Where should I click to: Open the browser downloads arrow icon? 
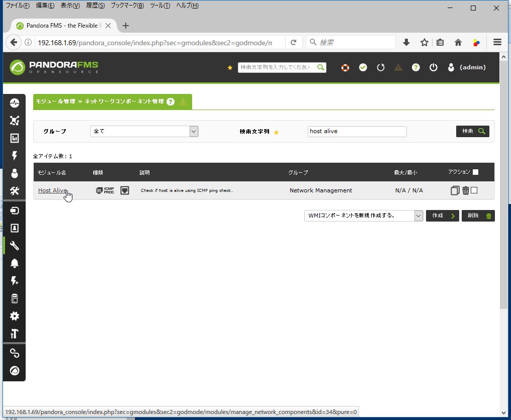click(x=406, y=42)
